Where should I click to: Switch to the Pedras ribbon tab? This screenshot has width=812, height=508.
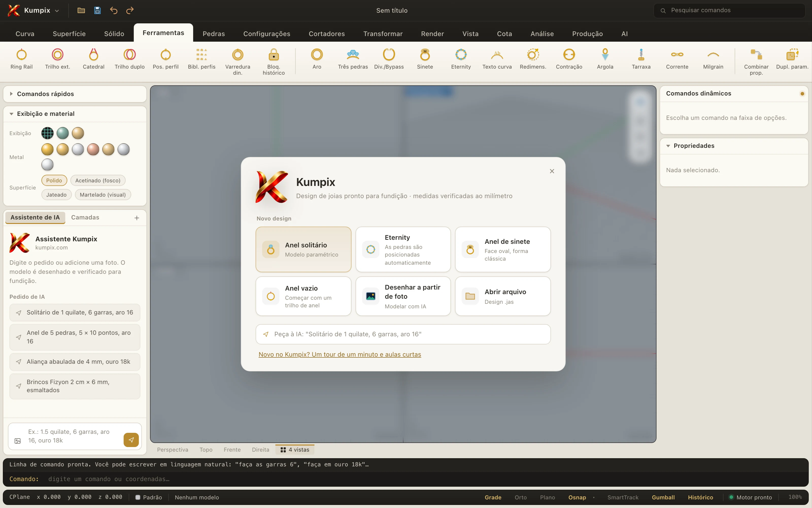[x=214, y=34]
